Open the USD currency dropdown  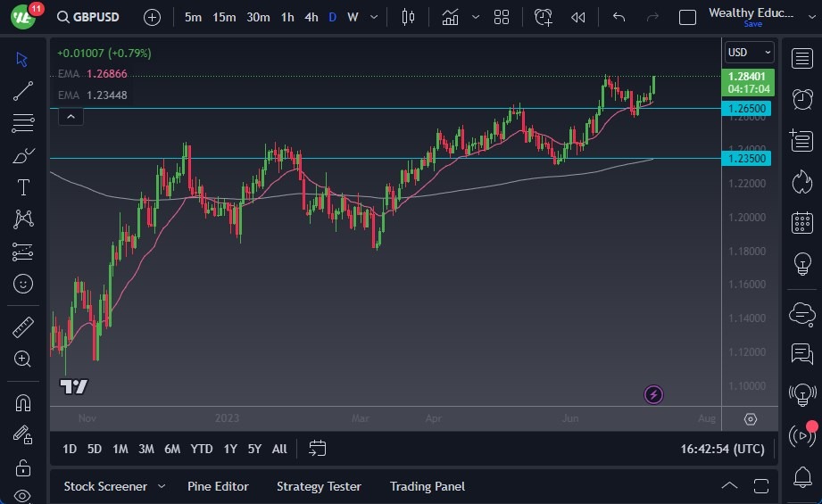(x=748, y=53)
